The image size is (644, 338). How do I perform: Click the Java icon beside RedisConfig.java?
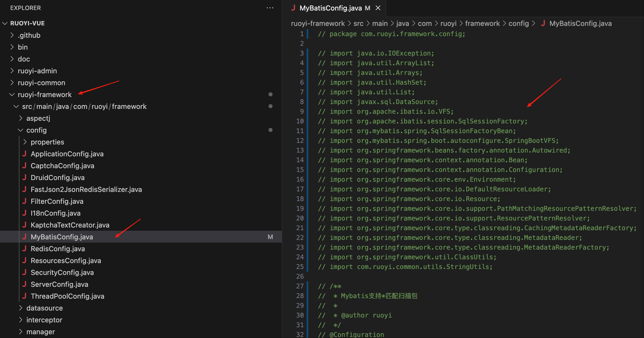point(24,249)
